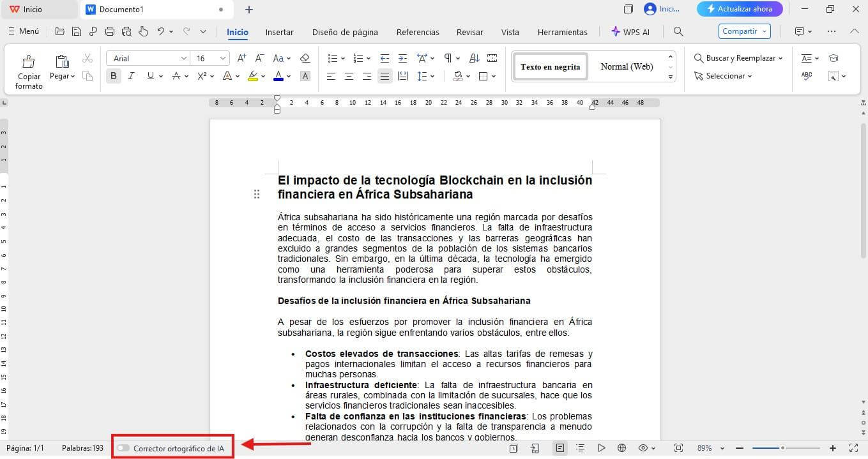Adjust the zoom slider handle
This screenshot has width=868, height=459.
point(782,448)
